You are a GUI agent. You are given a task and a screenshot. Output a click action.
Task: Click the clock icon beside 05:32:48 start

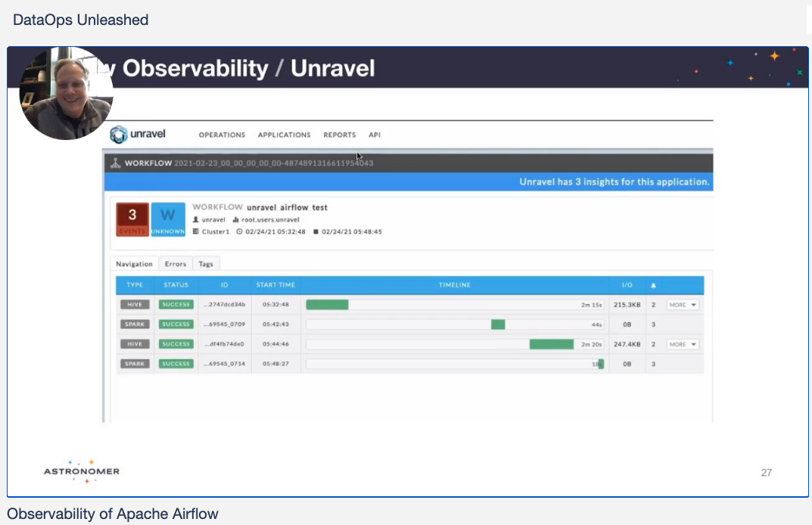coord(239,231)
